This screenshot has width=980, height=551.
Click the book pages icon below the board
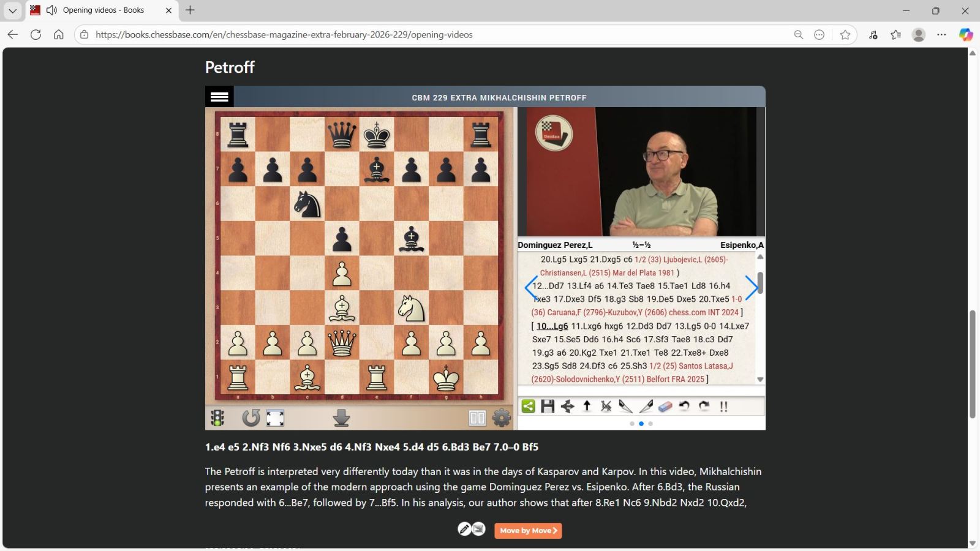477,418
